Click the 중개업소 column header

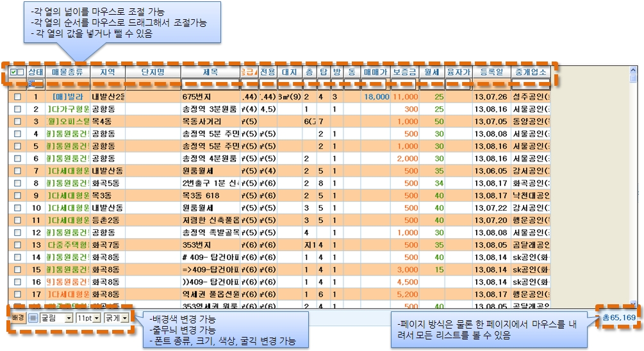coord(530,72)
